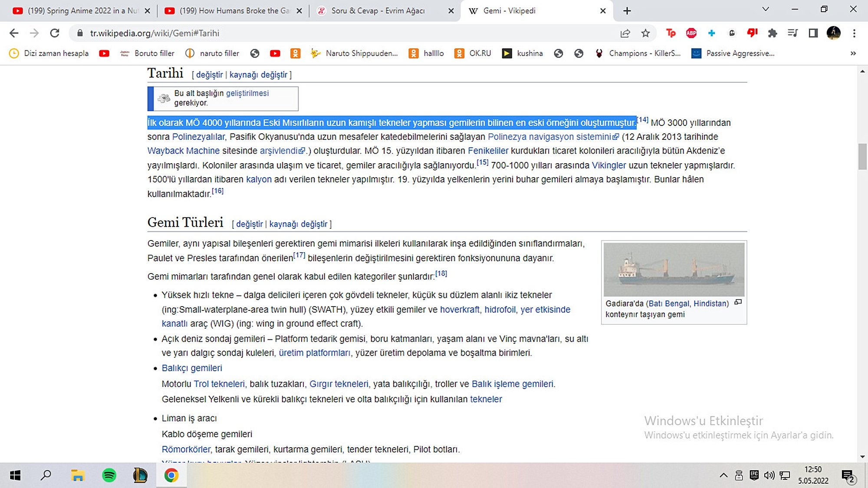This screenshot has width=868, height=488.
Task: Switch to the Spring Anime 2022 tab
Action: (82, 11)
